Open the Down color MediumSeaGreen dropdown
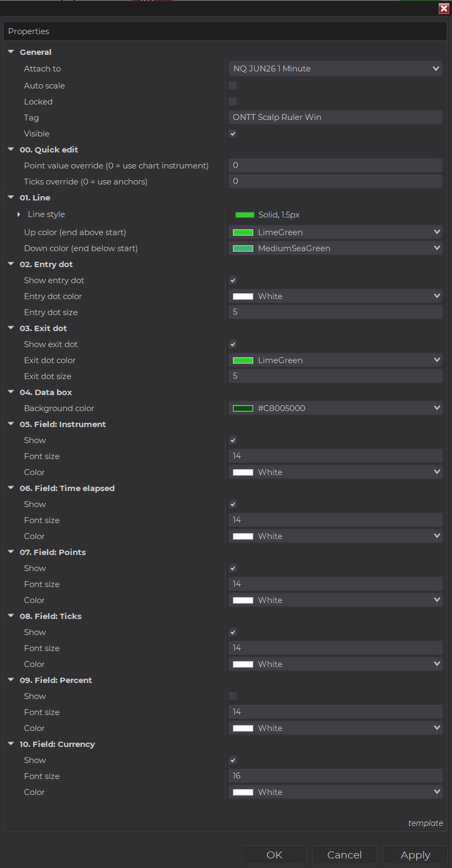This screenshot has height=868, width=452. tap(335, 248)
